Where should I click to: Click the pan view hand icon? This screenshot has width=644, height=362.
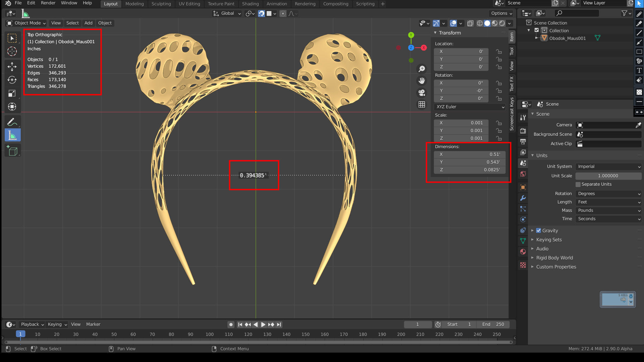(x=422, y=81)
